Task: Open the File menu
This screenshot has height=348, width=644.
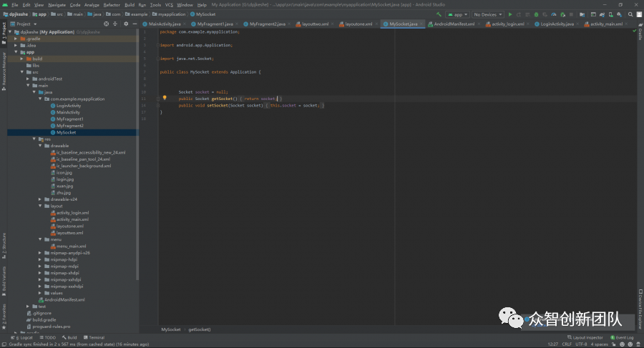Action: pyautogui.click(x=15, y=5)
